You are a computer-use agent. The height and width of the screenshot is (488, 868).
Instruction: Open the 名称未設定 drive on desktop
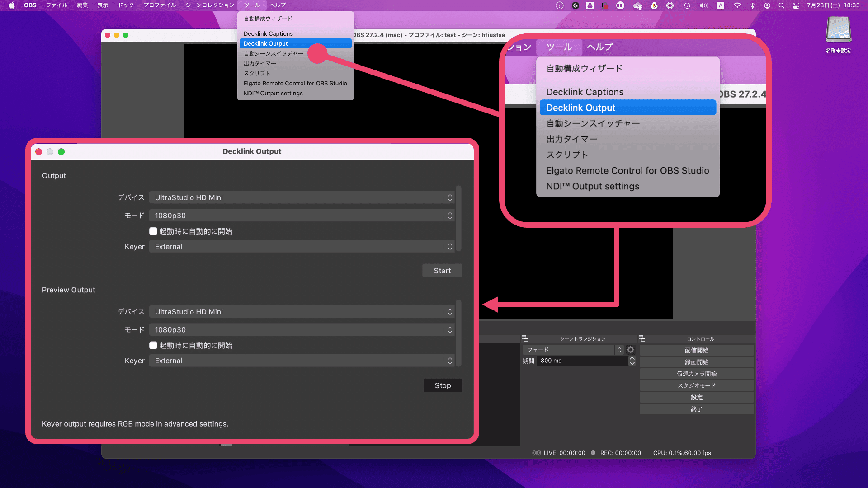pyautogui.click(x=839, y=34)
